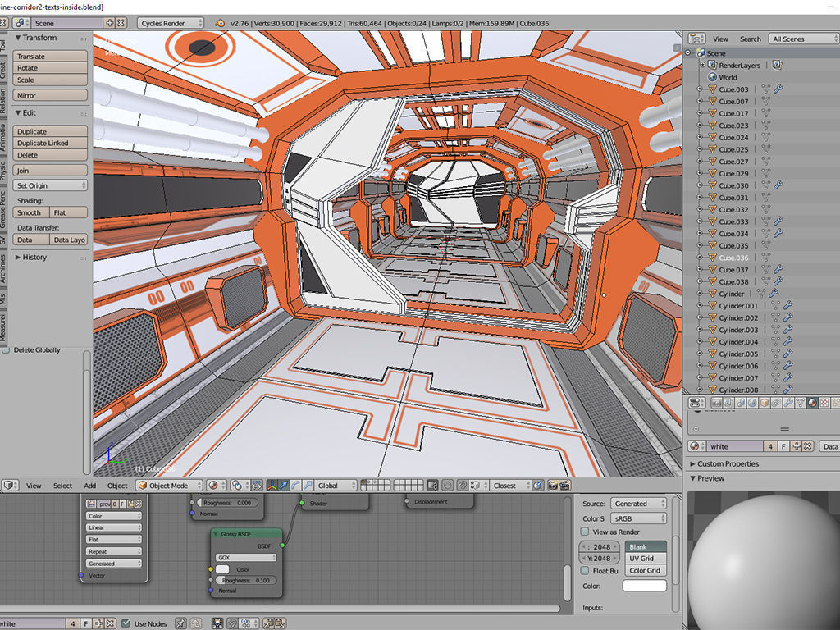Click the Join button

tap(50, 171)
